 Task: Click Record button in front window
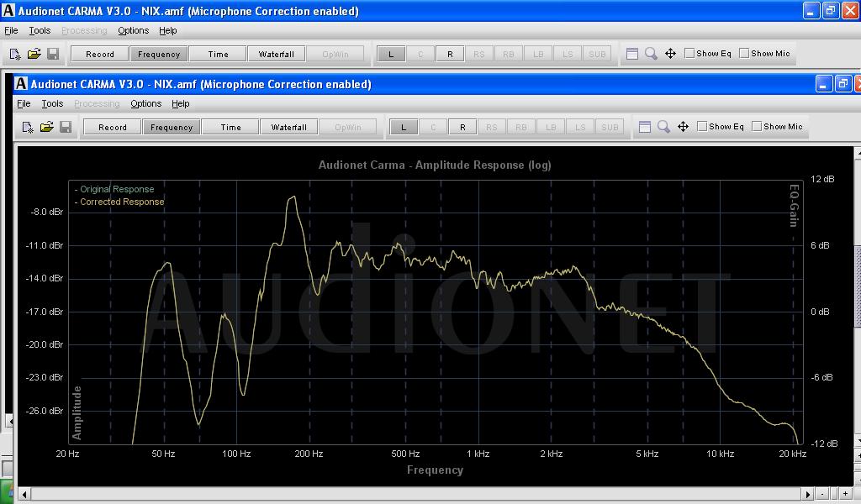point(113,127)
